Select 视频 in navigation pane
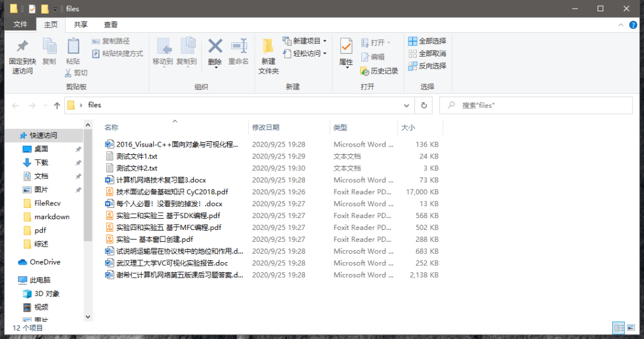The width and height of the screenshot is (644, 339). click(x=41, y=307)
